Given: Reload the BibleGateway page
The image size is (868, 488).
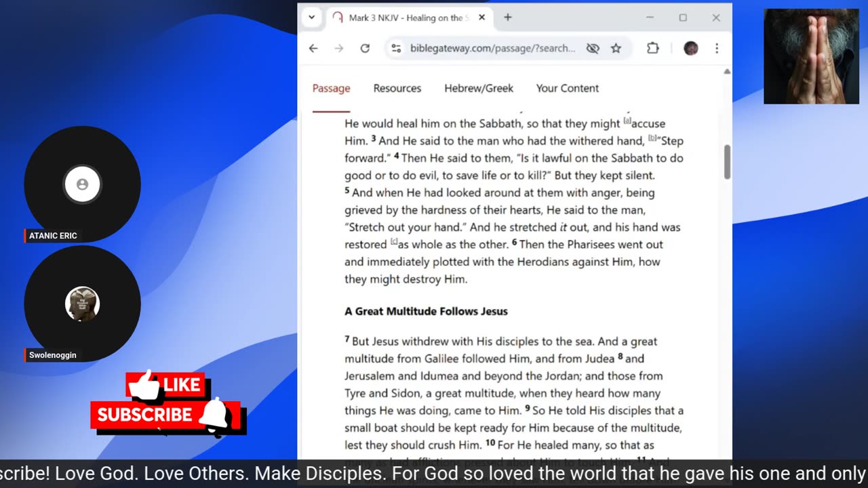Looking at the screenshot, I should point(365,48).
